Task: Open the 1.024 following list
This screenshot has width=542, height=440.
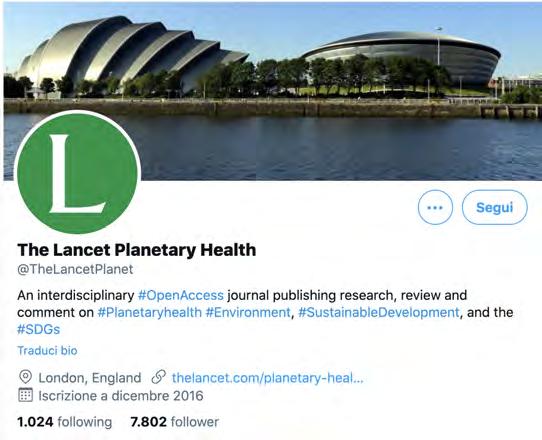Action: coord(65,422)
